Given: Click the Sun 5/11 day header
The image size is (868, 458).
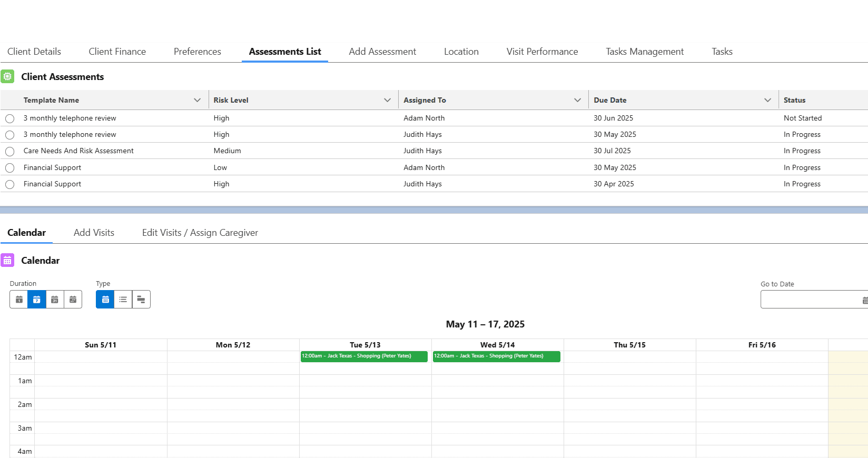Looking at the screenshot, I should [x=101, y=345].
